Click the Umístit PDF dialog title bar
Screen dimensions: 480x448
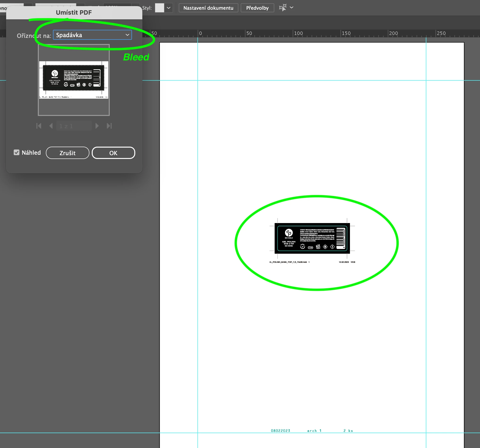point(74,13)
